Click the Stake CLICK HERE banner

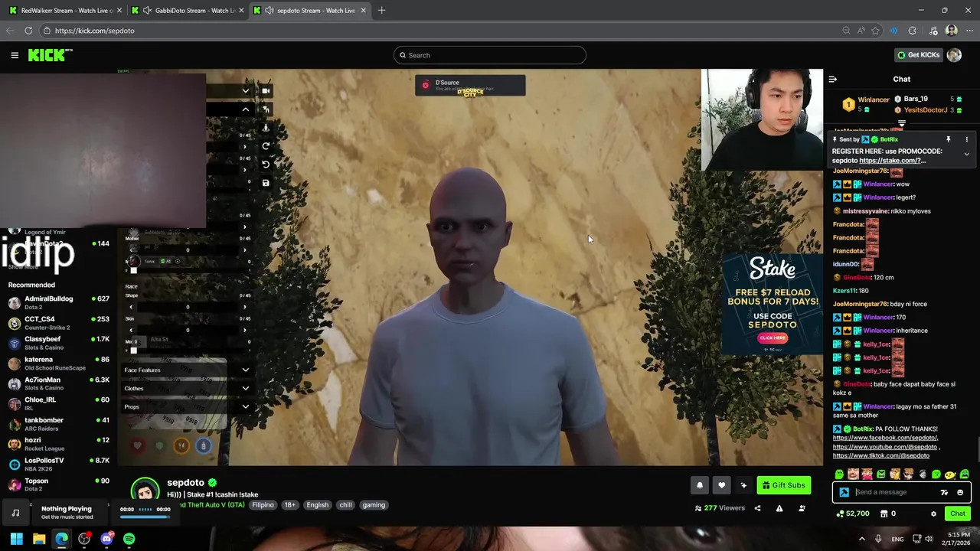773,337
